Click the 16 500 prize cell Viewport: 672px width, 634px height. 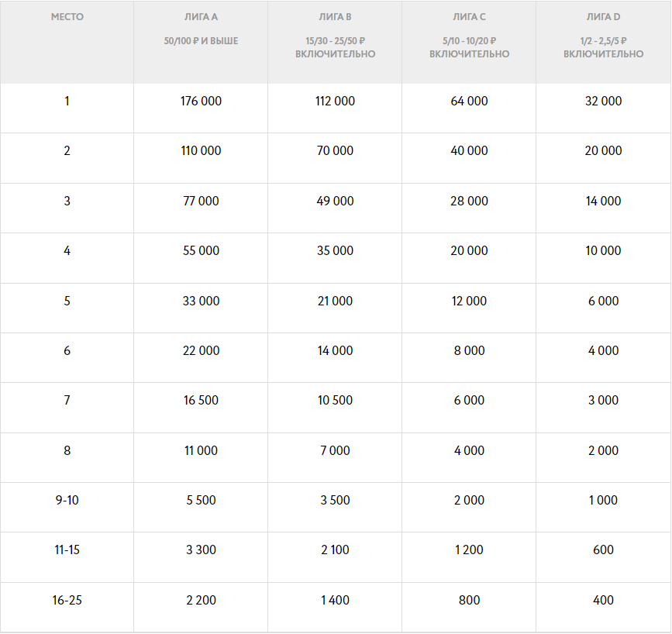[201, 401]
